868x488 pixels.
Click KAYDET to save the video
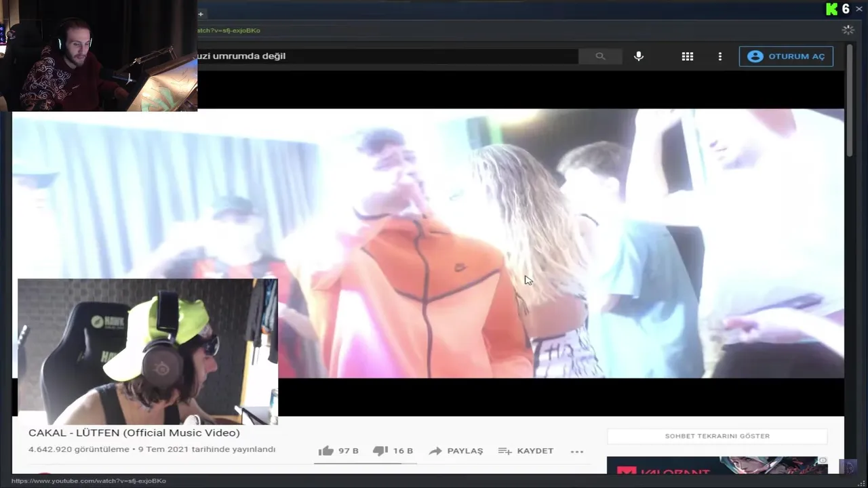tap(526, 451)
